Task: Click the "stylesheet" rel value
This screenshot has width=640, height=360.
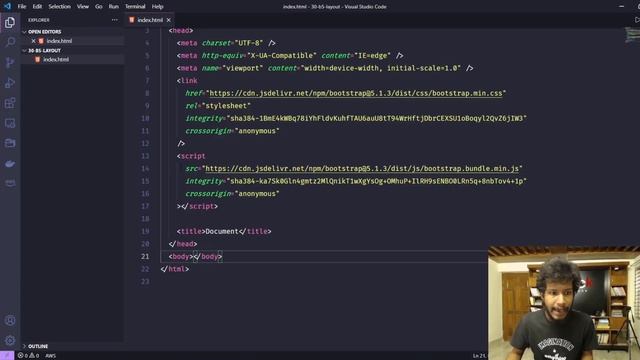Action: (x=226, y=106)
